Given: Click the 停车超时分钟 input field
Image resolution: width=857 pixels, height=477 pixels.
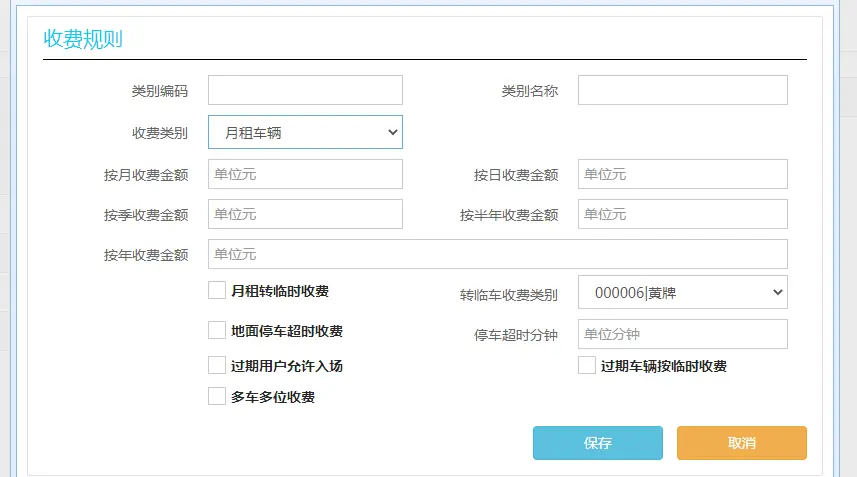Looking at the screenshot, I should (x=682, y=334).
